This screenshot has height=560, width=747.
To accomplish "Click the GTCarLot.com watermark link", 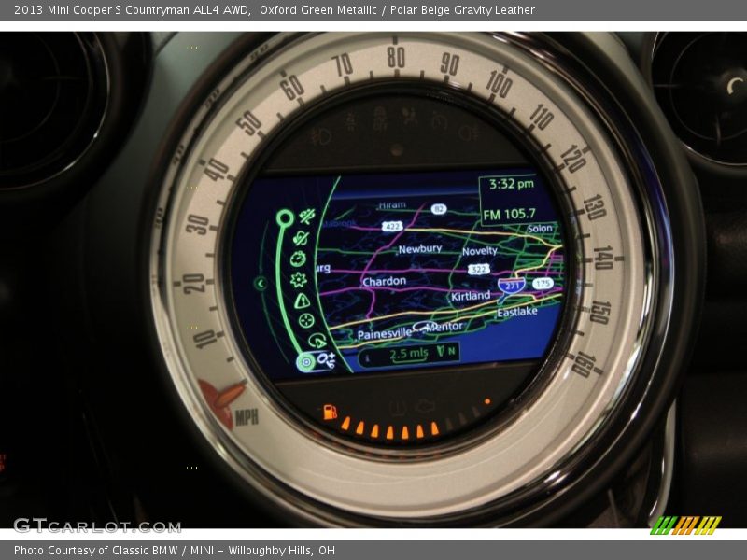I will point(97,525).
